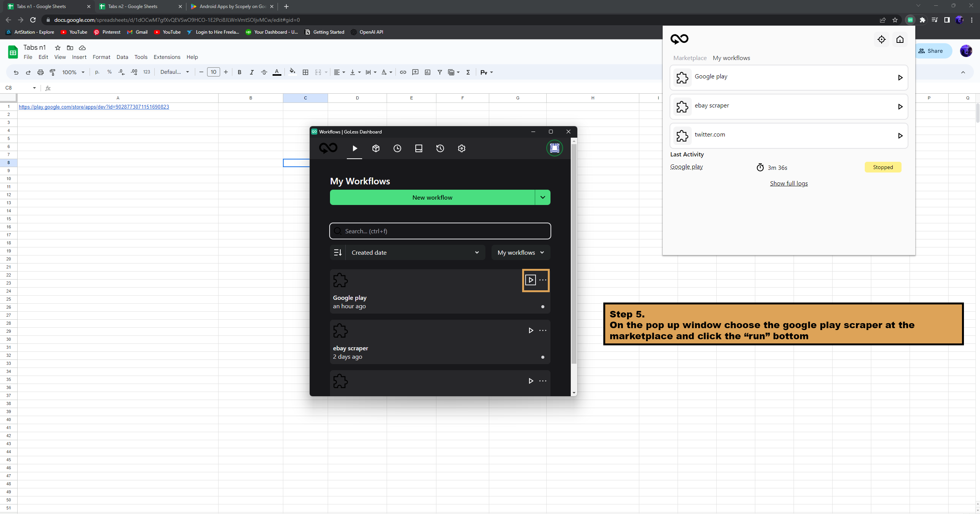Open the vertical align dropdown
Viewport: 980px width, 514px height.
[x=355, y=72]
